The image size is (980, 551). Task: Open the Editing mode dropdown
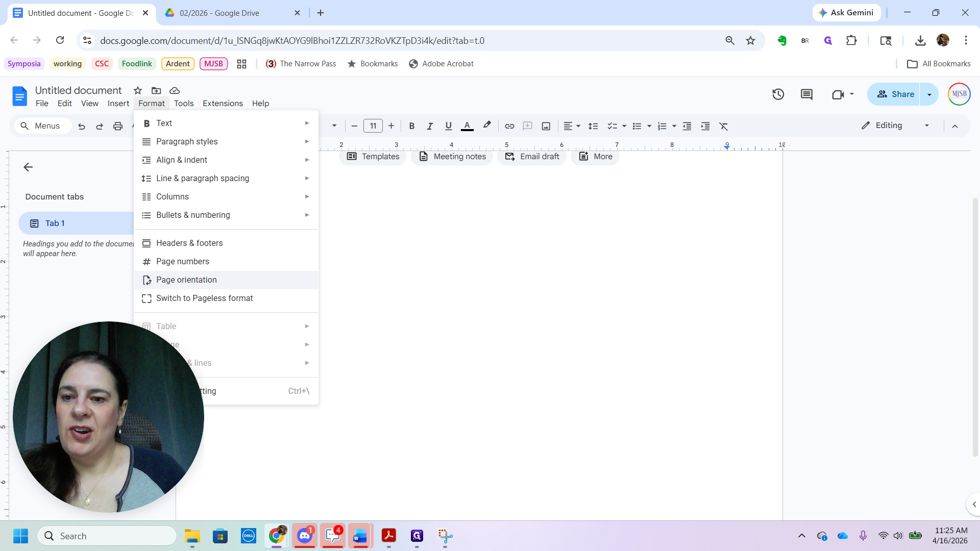tap(895, 126)
